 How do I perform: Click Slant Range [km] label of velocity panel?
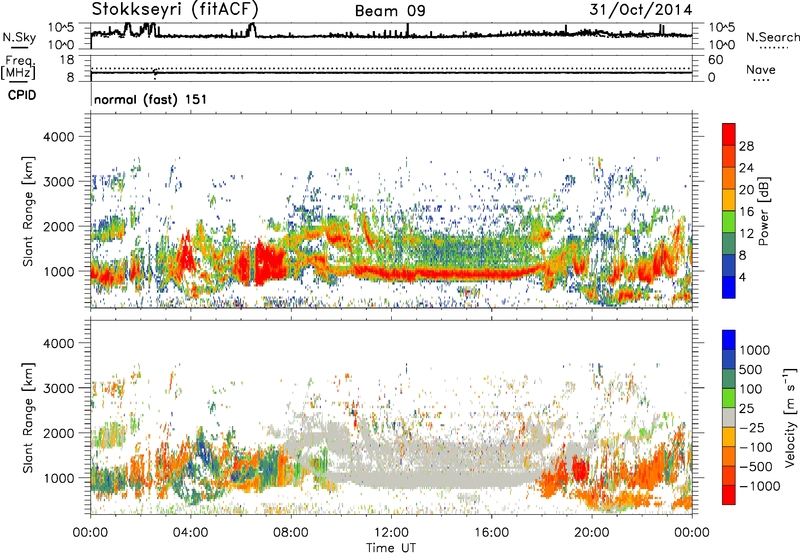tap(28, 417)
